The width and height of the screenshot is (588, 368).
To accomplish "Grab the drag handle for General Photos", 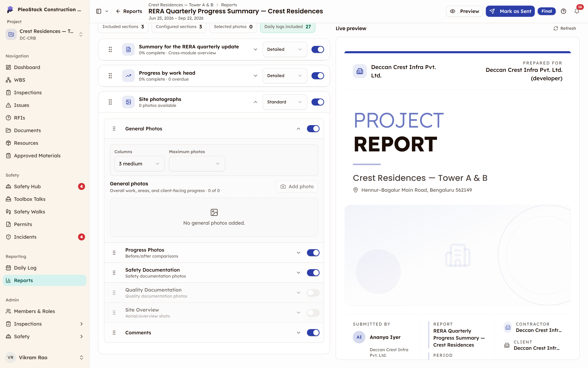I will [x=114, y=129].
